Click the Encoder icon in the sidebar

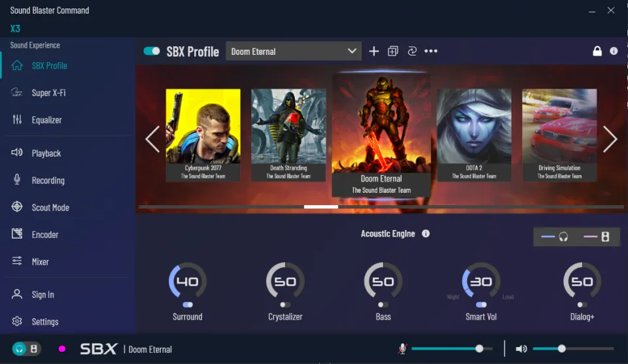[17, 233]
